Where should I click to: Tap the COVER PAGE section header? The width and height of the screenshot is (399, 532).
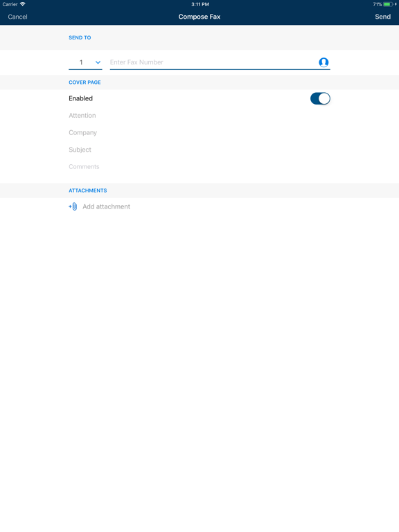coord(85,82)
